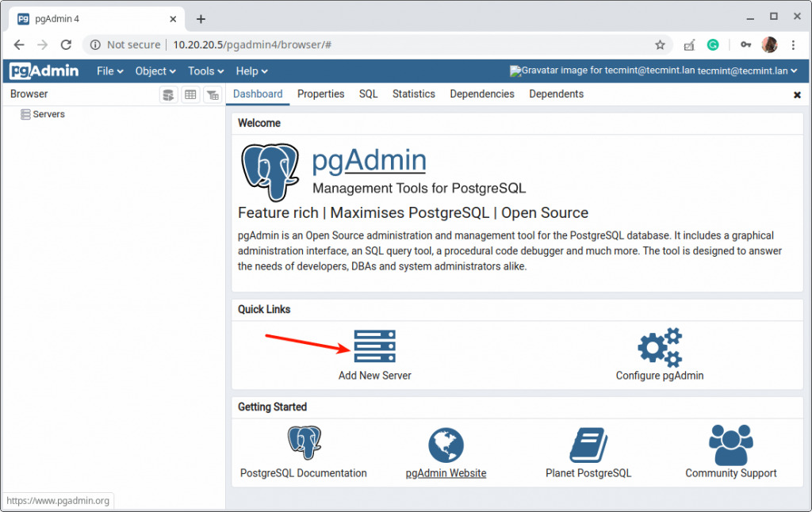Open the Tools dropdown menu

(205, 71)
